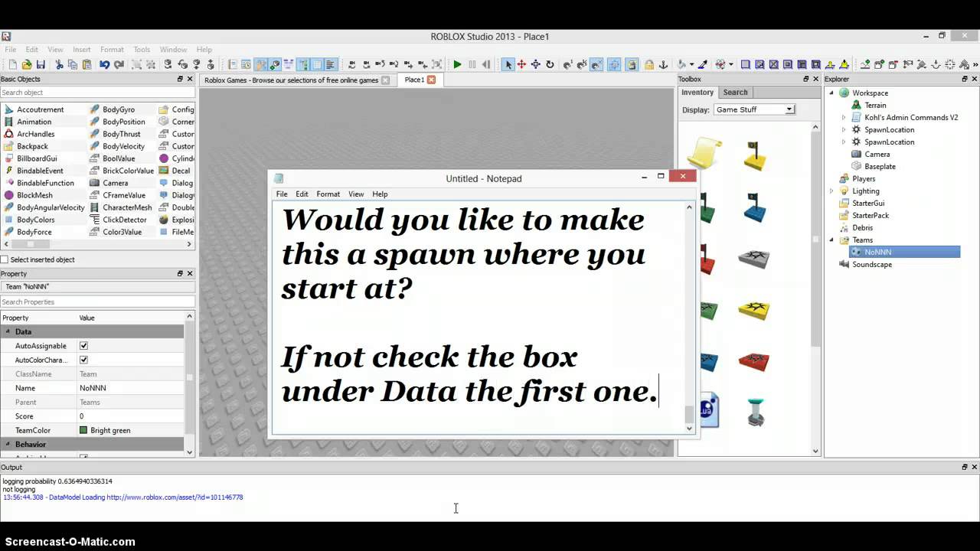Open the Tools menu in Studio
Screen dimensions: 980x551
(x=142, y=49)
